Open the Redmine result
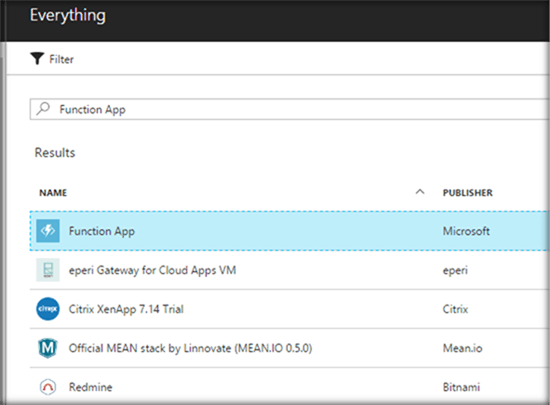This screenshot has height=405, width=550. 90,387
